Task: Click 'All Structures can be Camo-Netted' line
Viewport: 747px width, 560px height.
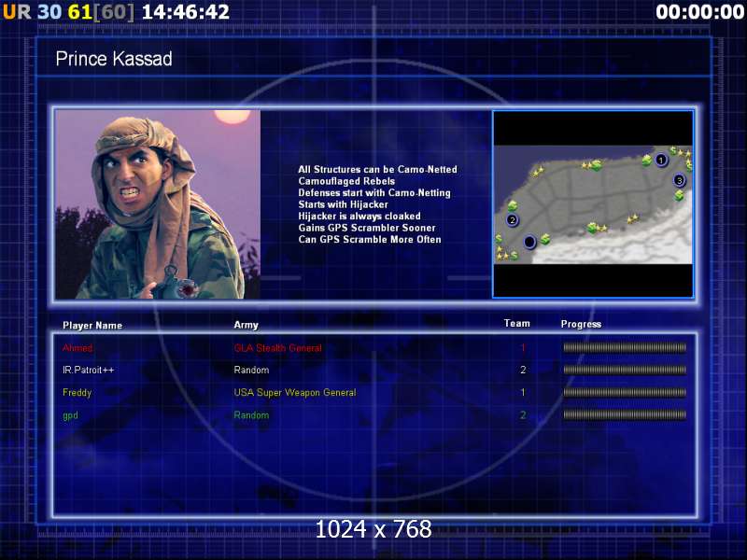Action: pos(377,170)
